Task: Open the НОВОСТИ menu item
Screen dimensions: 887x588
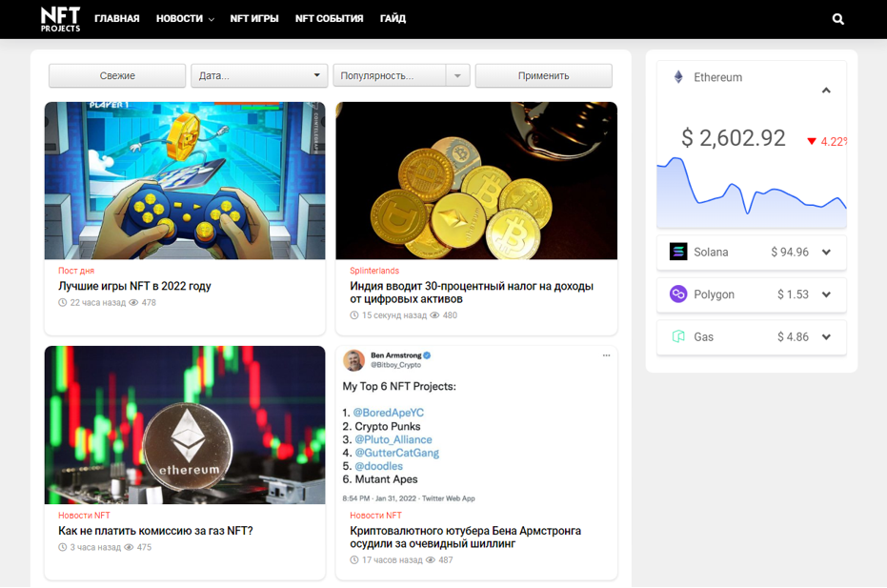Action: (x=179, y=19)
